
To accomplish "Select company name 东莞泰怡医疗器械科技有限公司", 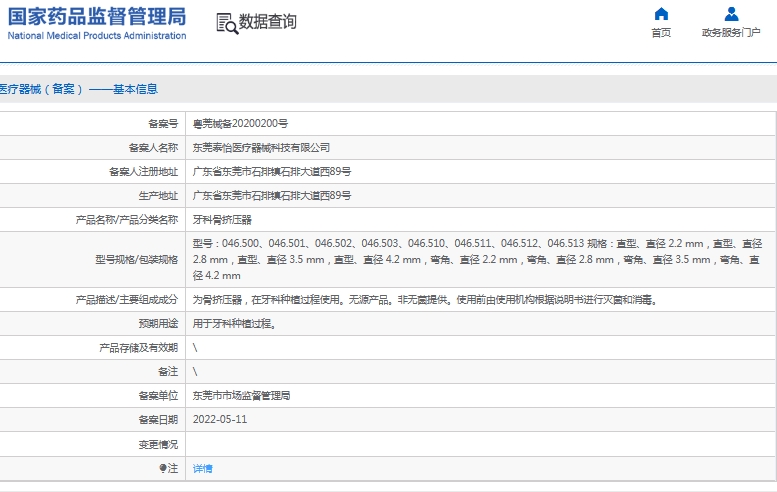I will [x=261, y=148].
